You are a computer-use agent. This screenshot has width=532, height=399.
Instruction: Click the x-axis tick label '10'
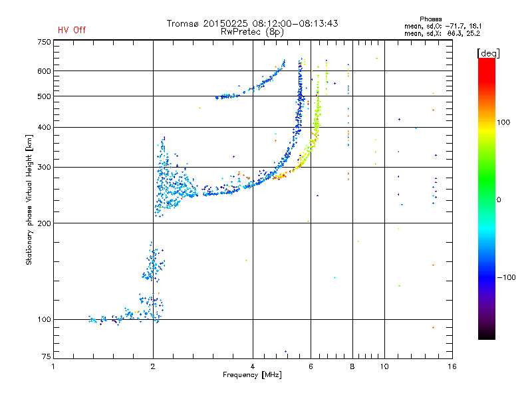(x=384, y=366)
